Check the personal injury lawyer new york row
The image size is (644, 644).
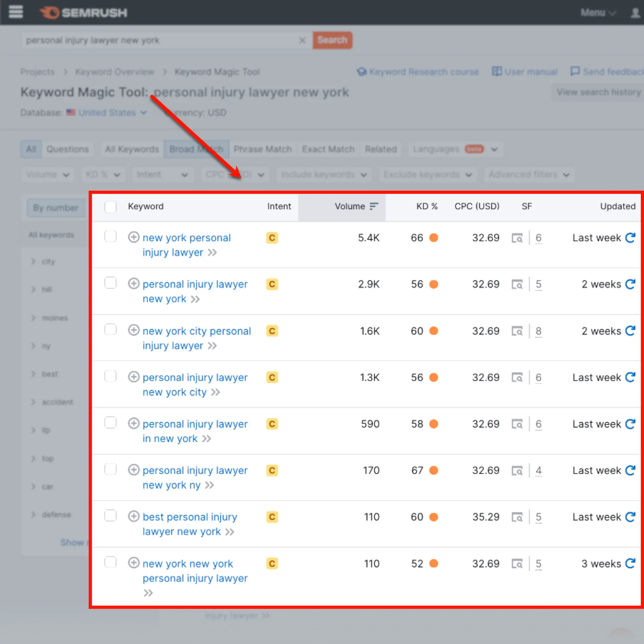(x=110, y=283)
